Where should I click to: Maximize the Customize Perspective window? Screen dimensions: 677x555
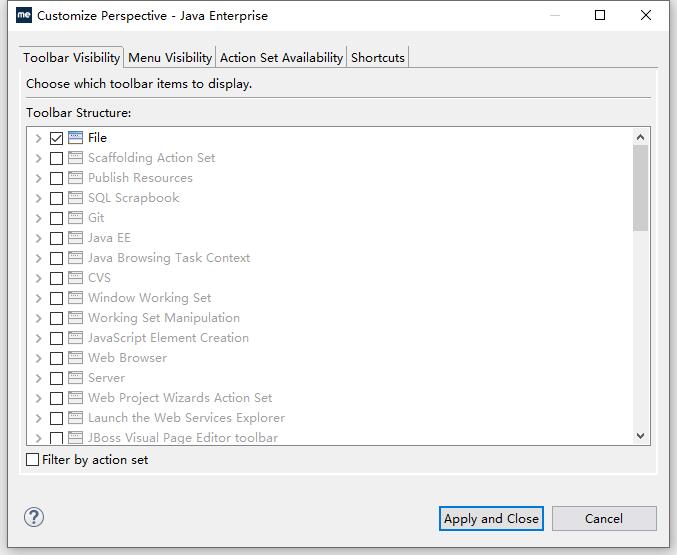pyautogui.click(x=600, y=16)
